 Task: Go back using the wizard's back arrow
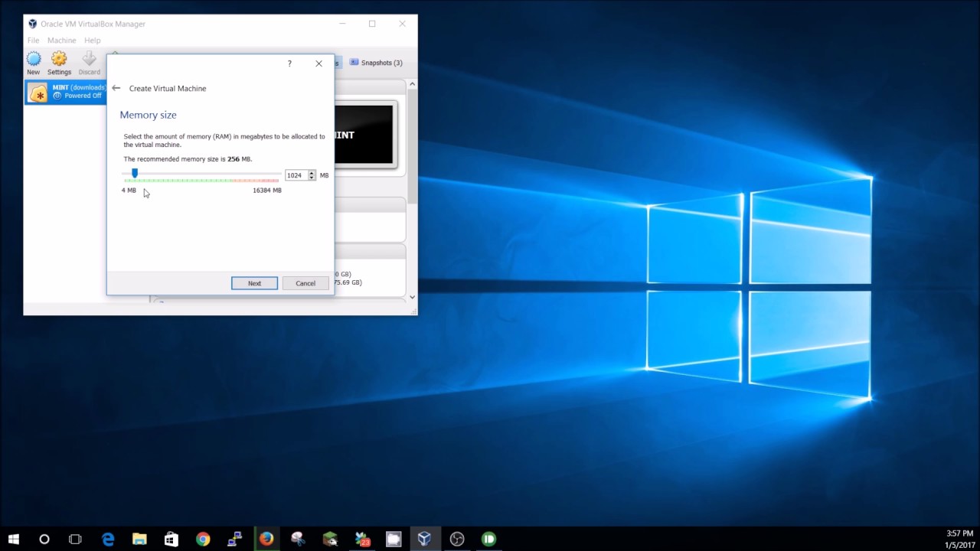[x=116, y=88]
